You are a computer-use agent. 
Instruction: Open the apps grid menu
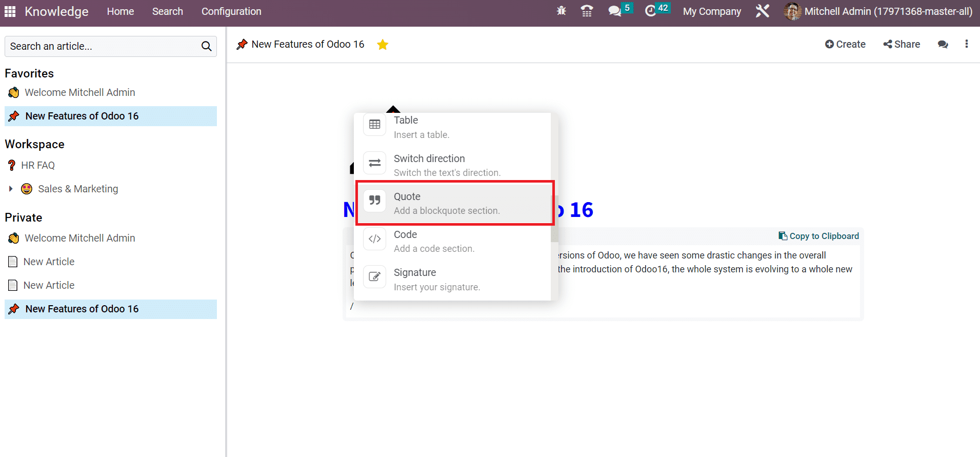coord(10,11)
